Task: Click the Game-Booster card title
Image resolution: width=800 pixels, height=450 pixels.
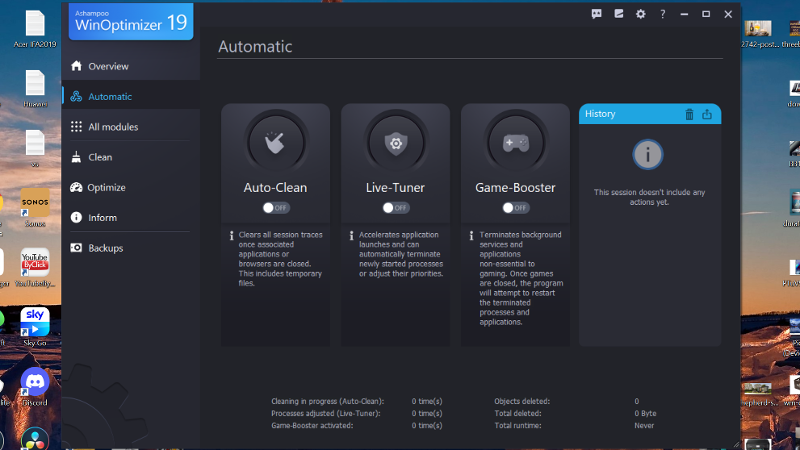Action: click(x=515, y=188)
